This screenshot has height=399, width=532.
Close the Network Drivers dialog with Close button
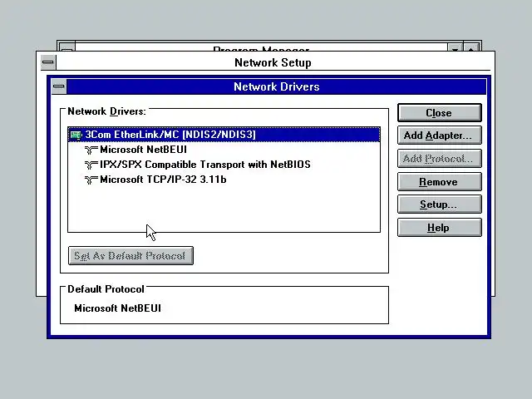pos(440,113)
